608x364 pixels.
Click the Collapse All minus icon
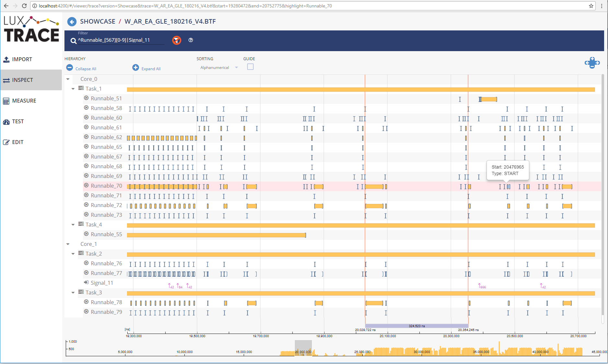point(70,68)
